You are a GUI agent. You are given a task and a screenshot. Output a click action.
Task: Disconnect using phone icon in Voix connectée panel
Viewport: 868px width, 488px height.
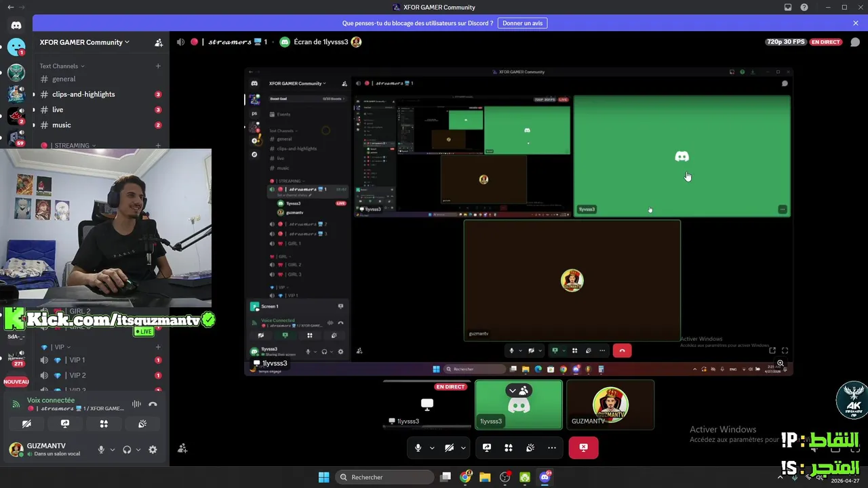click(153, 404)
